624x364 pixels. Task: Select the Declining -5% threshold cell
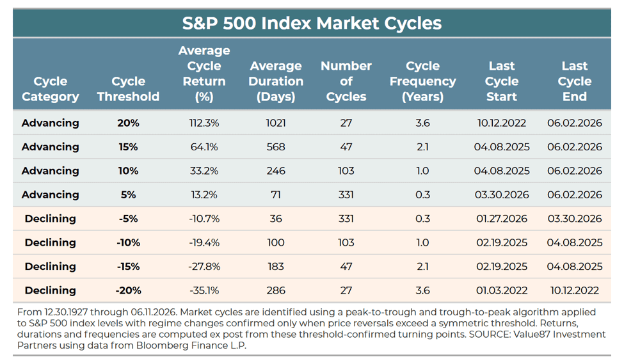tap(128, 218)
